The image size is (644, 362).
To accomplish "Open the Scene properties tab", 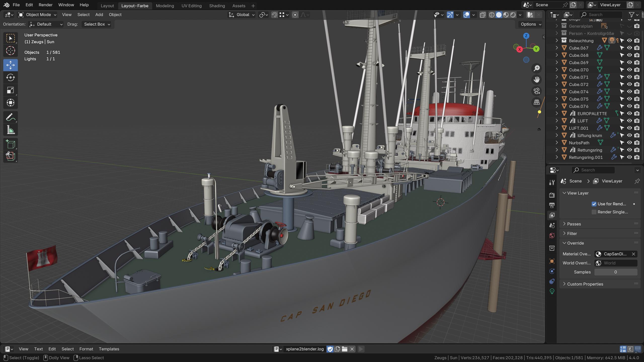I will click(x=552, y=225).
